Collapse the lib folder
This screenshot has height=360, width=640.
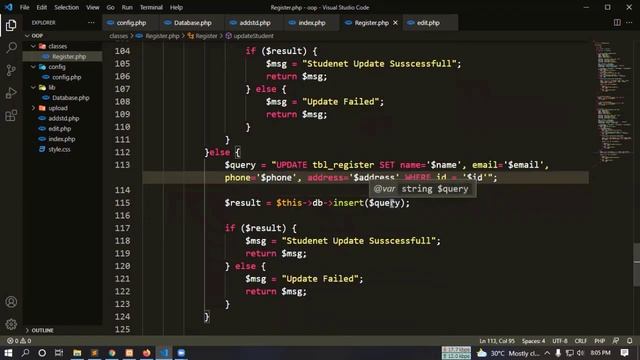(x=33, y=87)
